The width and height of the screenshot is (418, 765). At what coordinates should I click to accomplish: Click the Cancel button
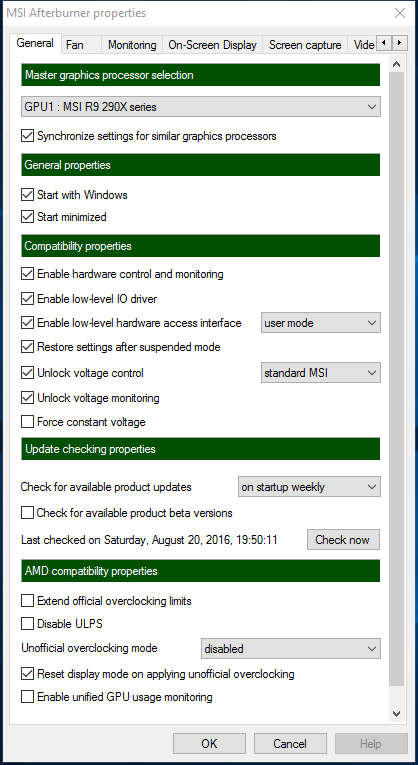290,744
